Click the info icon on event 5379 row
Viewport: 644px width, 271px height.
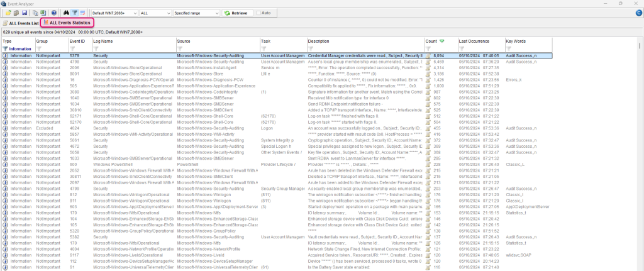5,55
